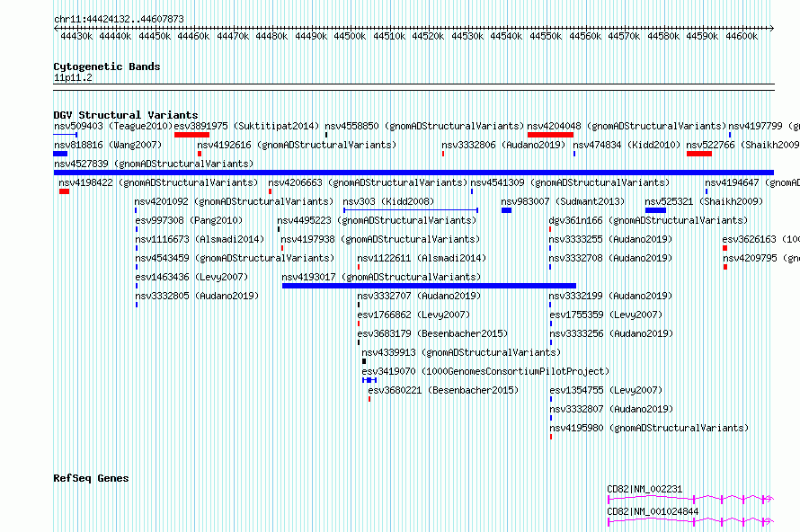
Task: Click the 44430k ruler tick label
Action: coord(76,36)
